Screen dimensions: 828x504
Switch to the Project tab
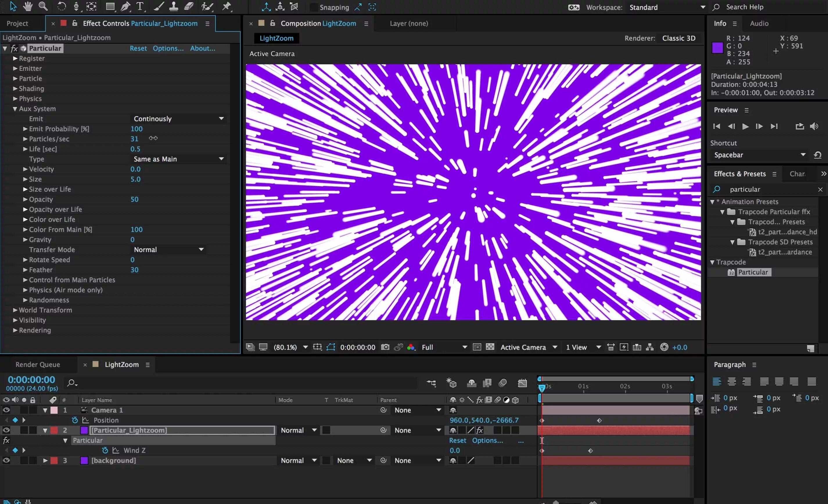[17, 24]
